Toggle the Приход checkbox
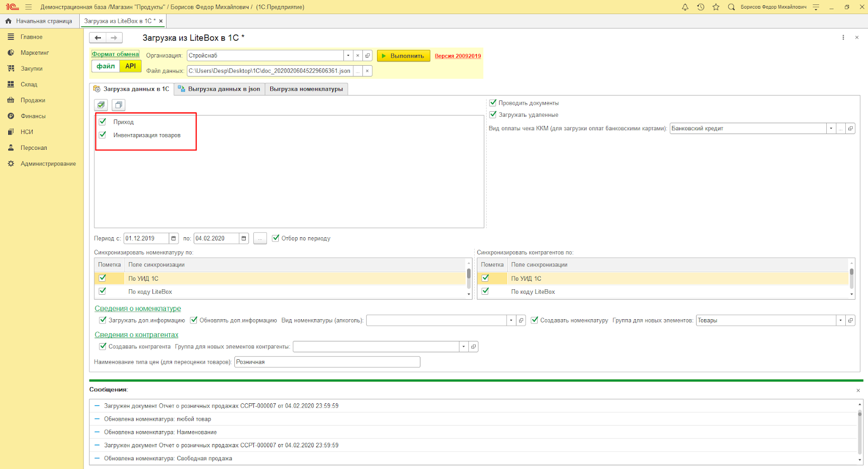 tap(103, 122)
